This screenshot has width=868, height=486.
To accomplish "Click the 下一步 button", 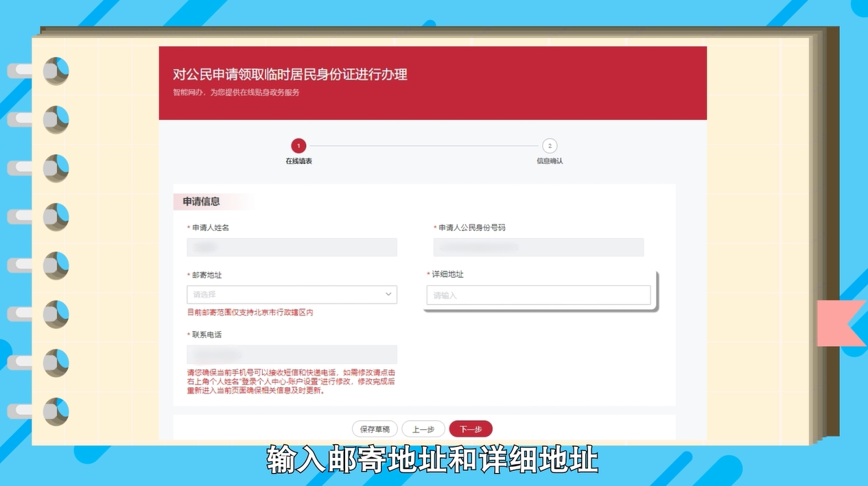I will [x=471, y=428].
